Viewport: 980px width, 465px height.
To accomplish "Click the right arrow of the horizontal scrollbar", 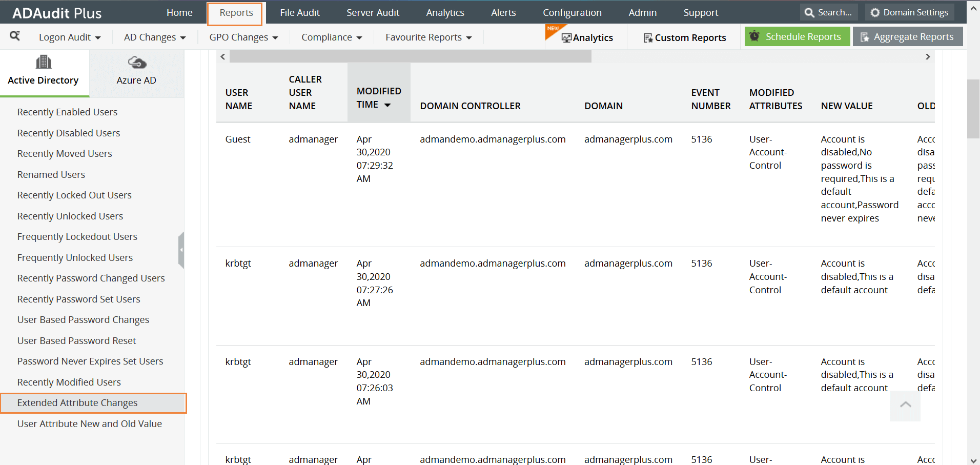I will tap(928, 57).
